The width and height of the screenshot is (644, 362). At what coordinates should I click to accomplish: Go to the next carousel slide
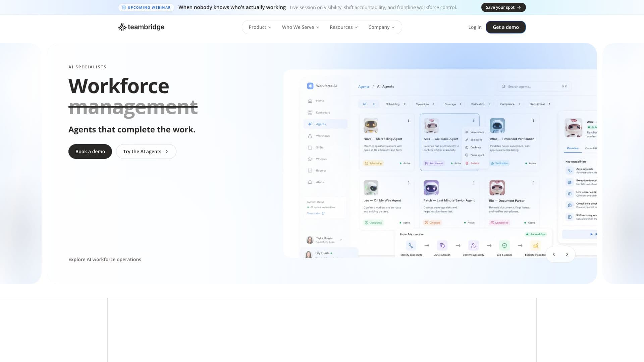567,254
